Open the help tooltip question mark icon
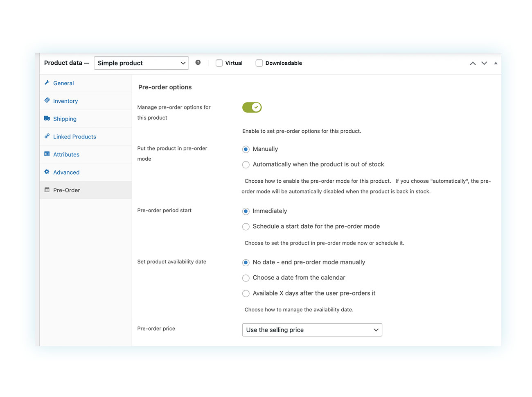Image resolution: width=532 pixels, height=397 pixels. coord(198,62)
